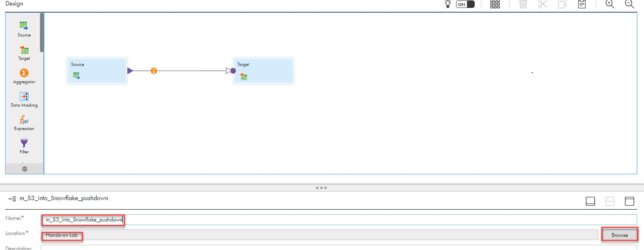Pick the Aggregator transformation icon
Image resolution: width=644 pixels, height=250 pixels.
pyautogui.click(x=24, y=73)
